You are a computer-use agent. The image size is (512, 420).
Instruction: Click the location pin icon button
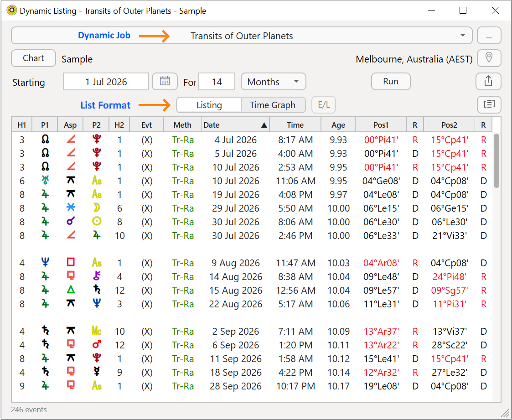(x=489, y=58)
